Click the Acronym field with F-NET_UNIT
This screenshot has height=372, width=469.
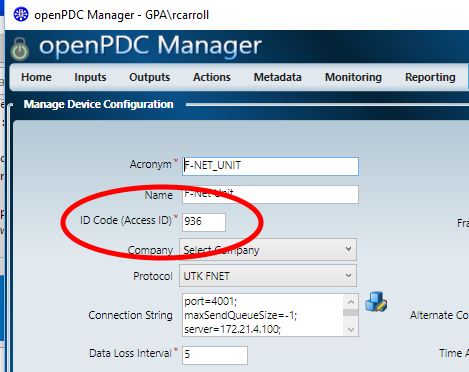(270, 166)
